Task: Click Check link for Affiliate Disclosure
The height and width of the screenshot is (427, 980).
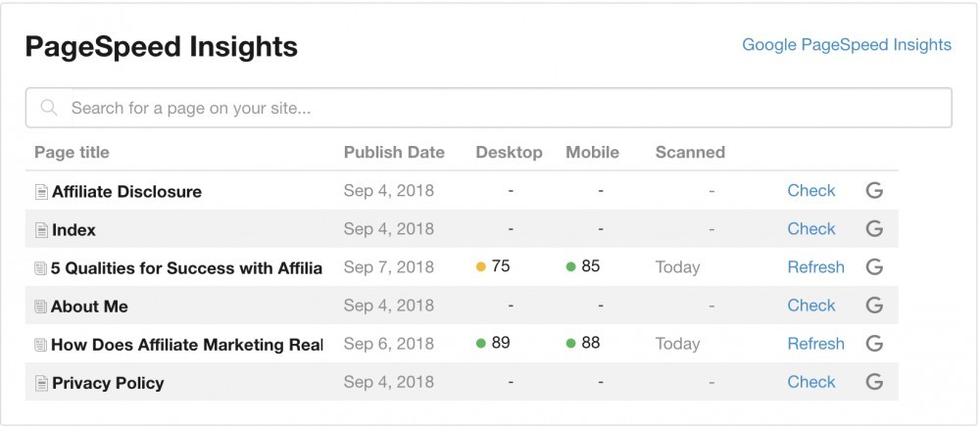Action: pyautogui.click(x=811, y=190)
